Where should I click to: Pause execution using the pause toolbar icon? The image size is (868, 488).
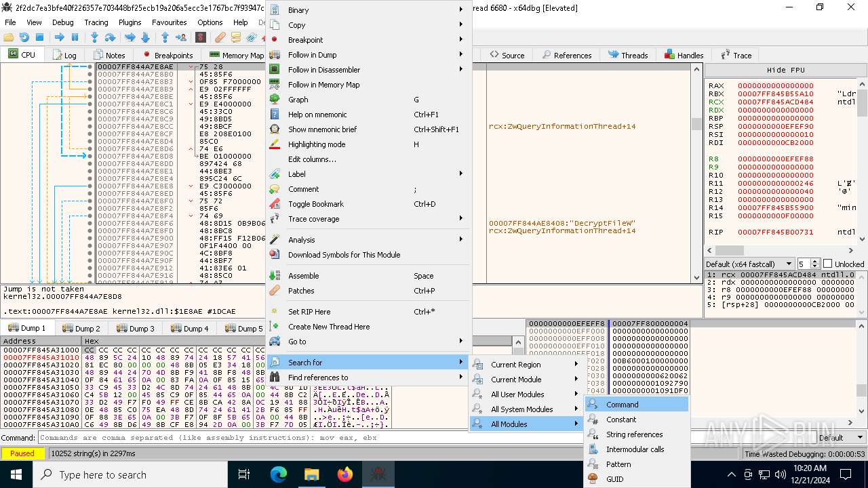pyautogui.click(x=75, y=37)
